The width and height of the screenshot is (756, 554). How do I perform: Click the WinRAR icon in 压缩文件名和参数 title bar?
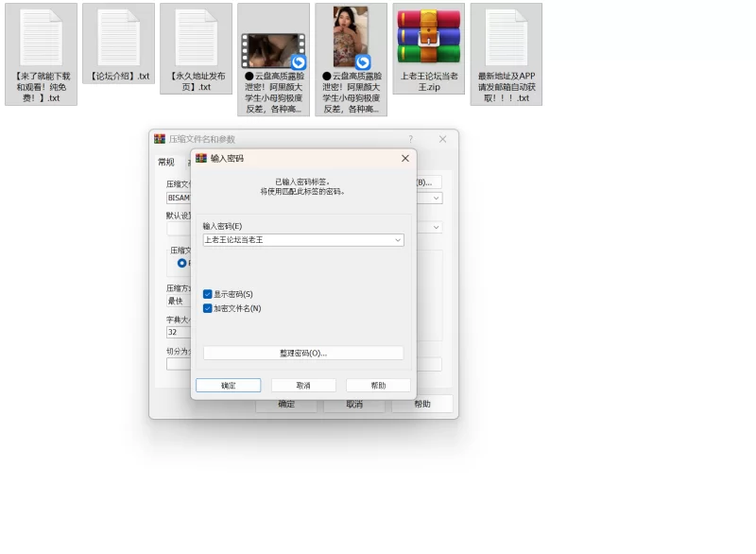tap(160, 139)
